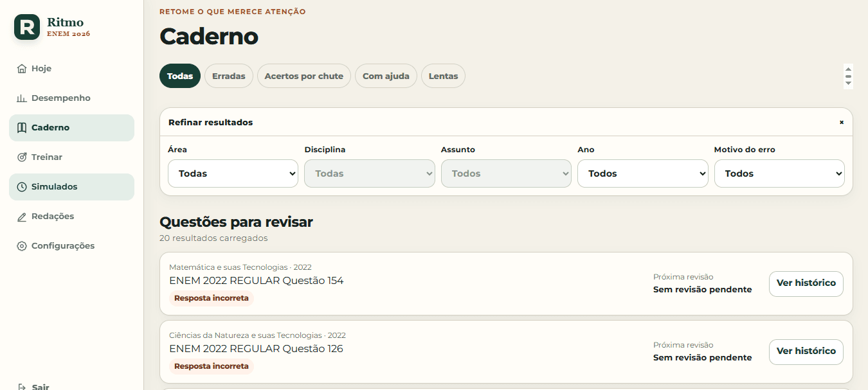Show Acertos por chute questions
The image size is (868, 390).
tap(304, 76)
